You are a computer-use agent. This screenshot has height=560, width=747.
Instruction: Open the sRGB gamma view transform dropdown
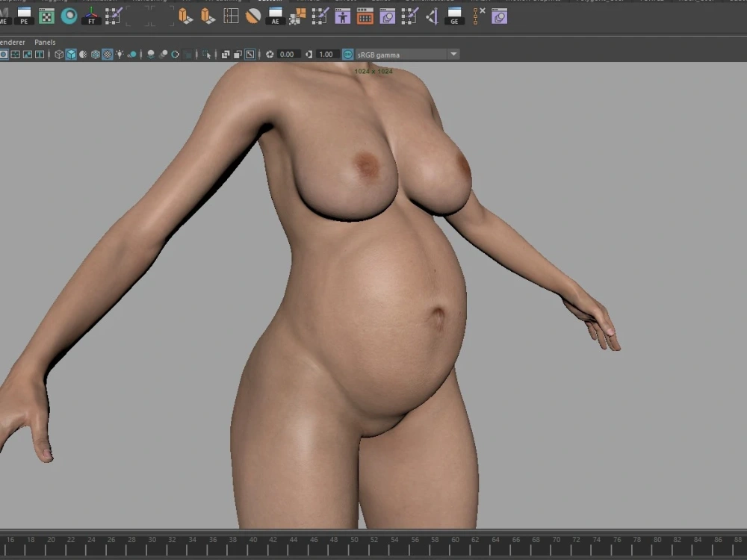[x=407, y=55]
